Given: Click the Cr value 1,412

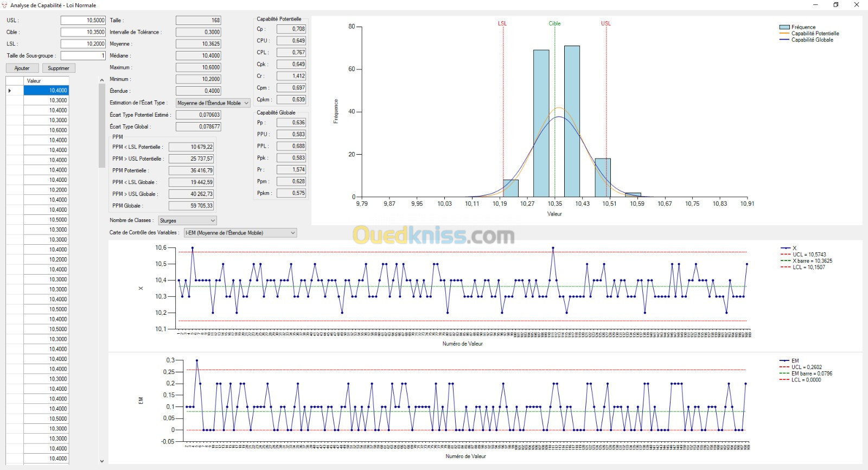Looking at the screenshot, I should click(291, 76).
